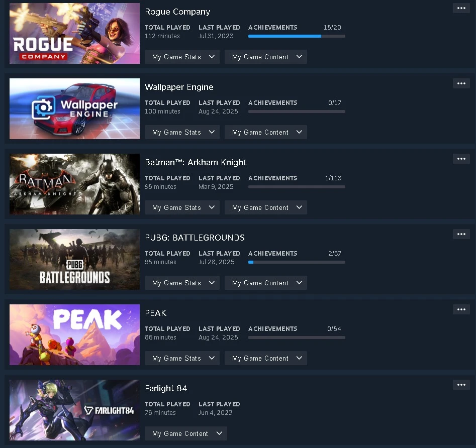Screen dimensions: 476x448
Task: Open the PEAK game banner image
Action: click(x=75, y=334)
